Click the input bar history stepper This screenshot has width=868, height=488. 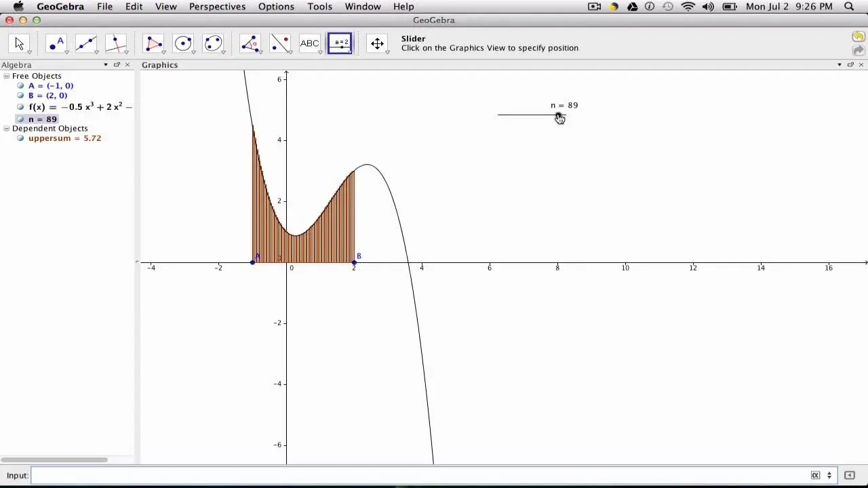click(829, 475)
